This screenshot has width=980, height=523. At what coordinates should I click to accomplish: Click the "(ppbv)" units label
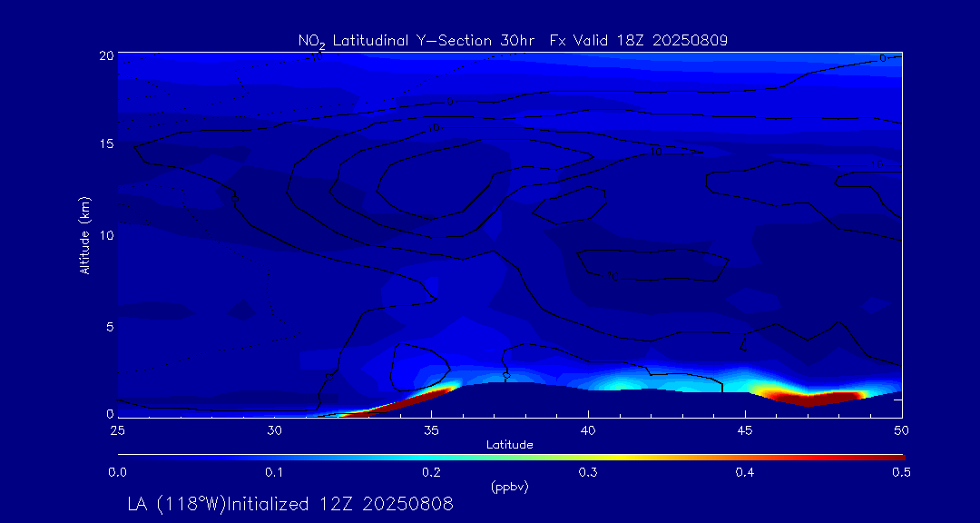pos(509,488)
